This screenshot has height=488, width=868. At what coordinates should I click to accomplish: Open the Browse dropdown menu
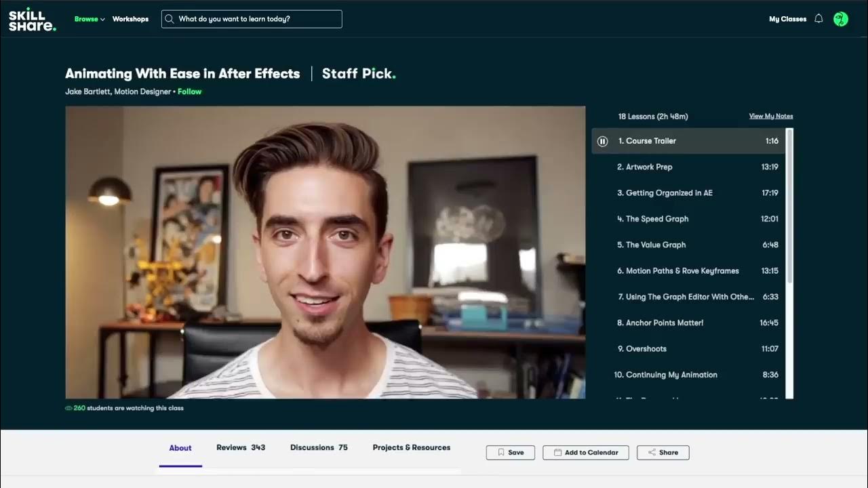(x=90, y=19)
